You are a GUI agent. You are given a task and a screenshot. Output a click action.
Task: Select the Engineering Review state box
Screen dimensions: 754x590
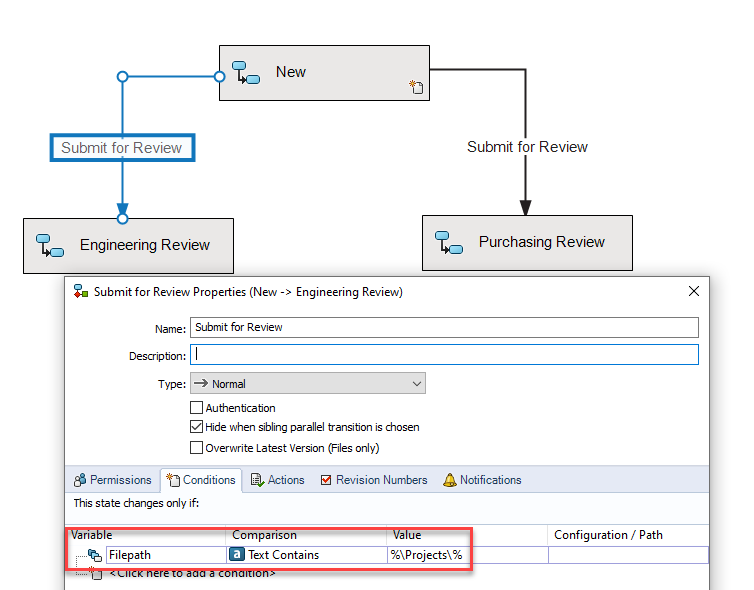pos(128,246)
